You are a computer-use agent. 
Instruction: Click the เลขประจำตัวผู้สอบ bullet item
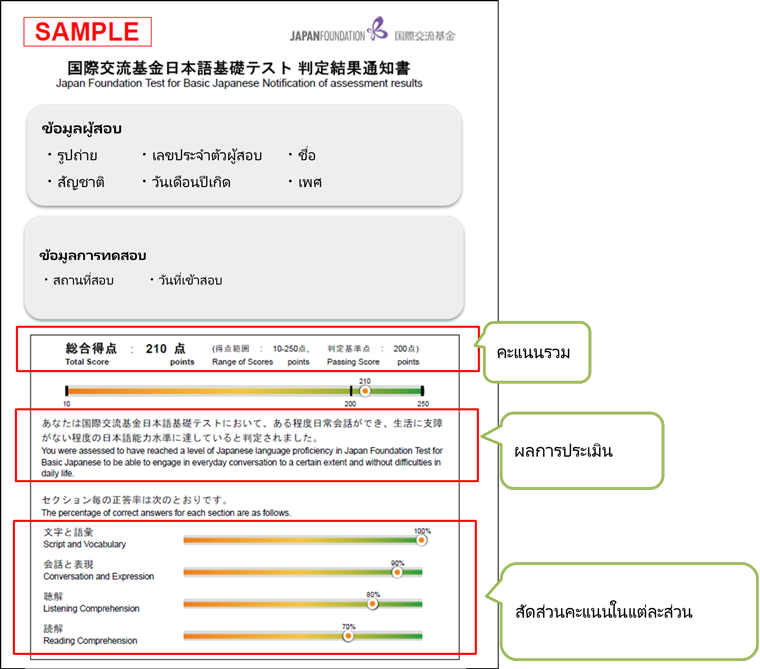click(x=206, y=155)
